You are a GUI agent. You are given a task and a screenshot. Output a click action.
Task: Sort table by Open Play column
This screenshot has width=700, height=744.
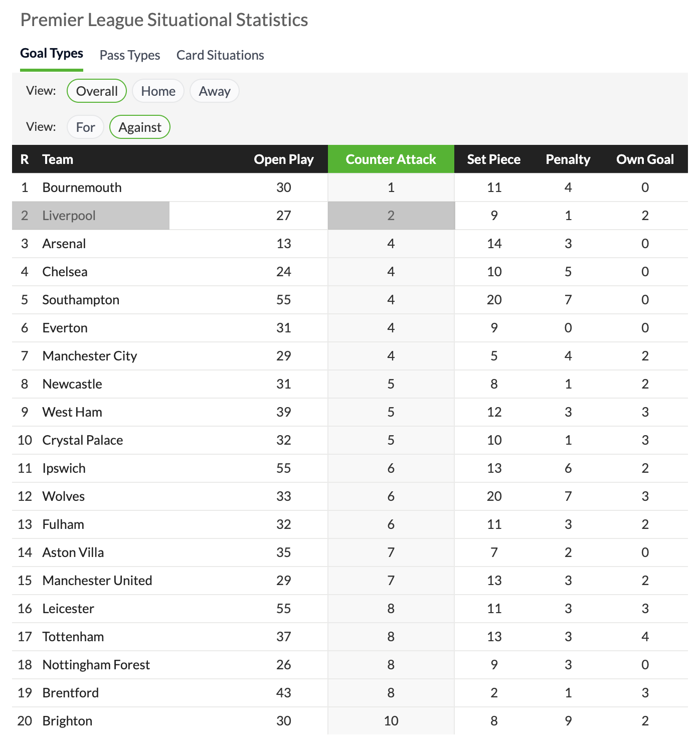[x=283, y=159]
